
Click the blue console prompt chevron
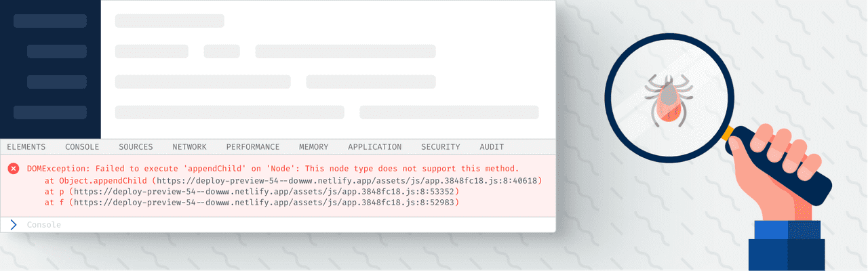[x=14, y=224]
